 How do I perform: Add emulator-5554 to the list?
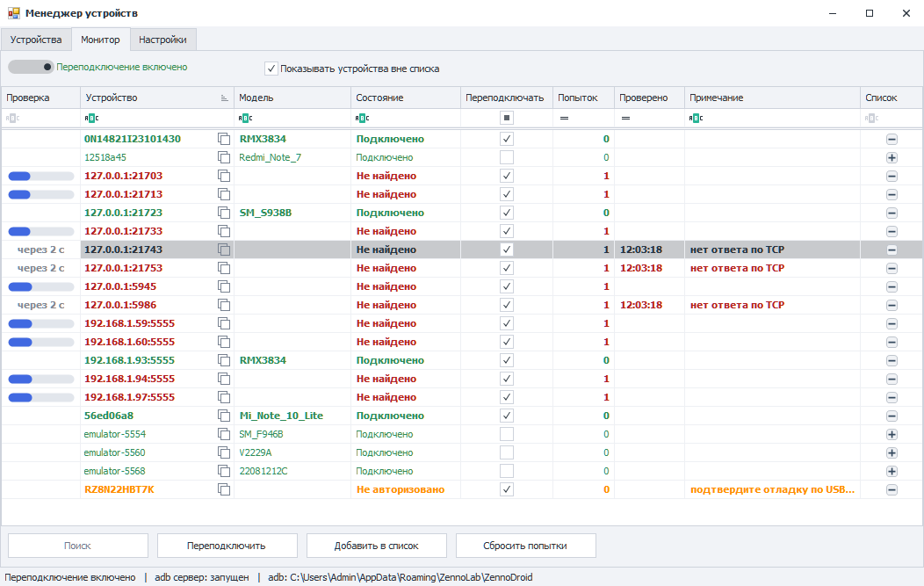892,434
